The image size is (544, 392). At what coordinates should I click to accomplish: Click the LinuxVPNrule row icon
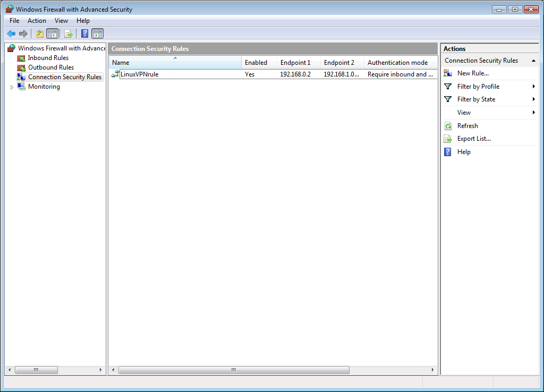[115, 74]
